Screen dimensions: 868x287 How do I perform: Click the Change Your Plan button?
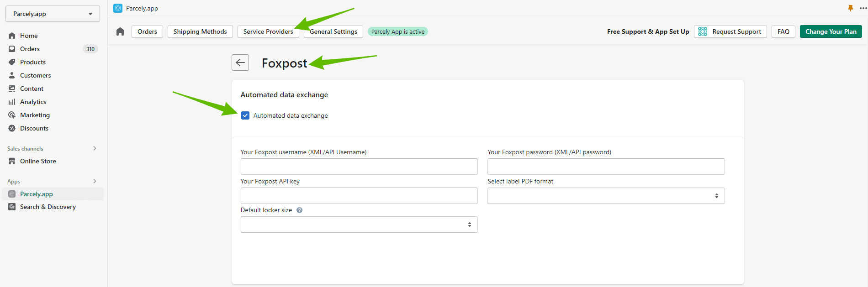pos(831,31)
